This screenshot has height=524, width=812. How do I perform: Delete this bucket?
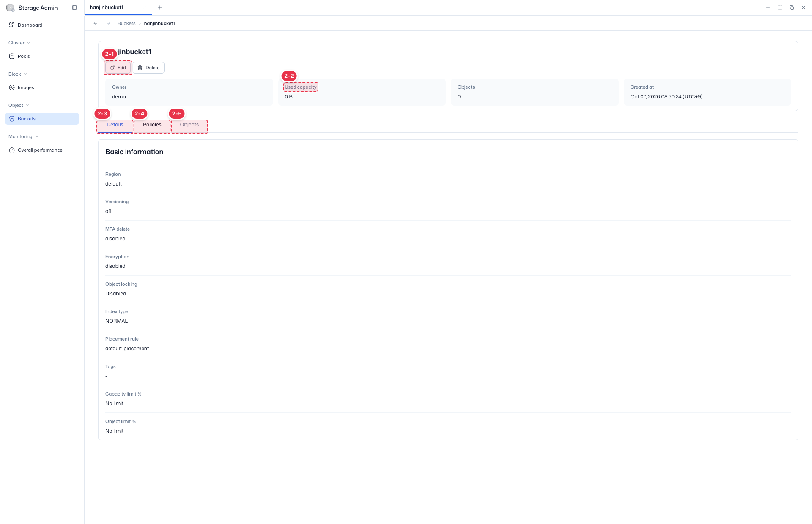[149, 68]
